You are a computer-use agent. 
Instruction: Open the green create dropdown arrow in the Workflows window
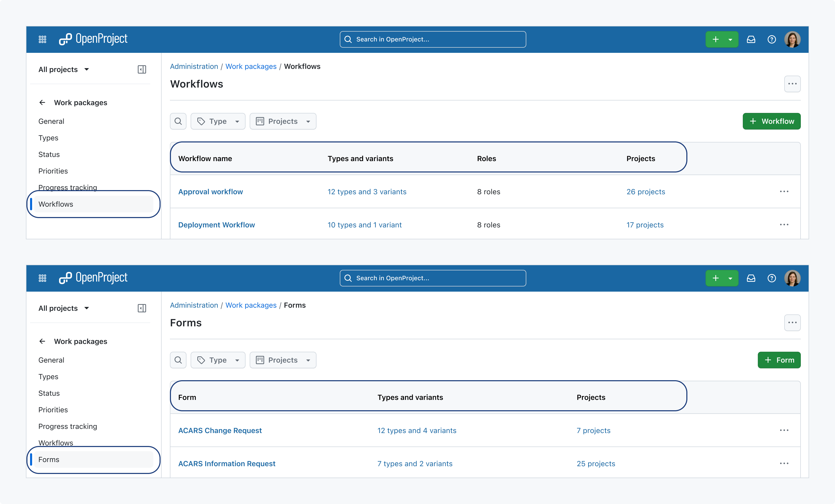click(730, 39)
